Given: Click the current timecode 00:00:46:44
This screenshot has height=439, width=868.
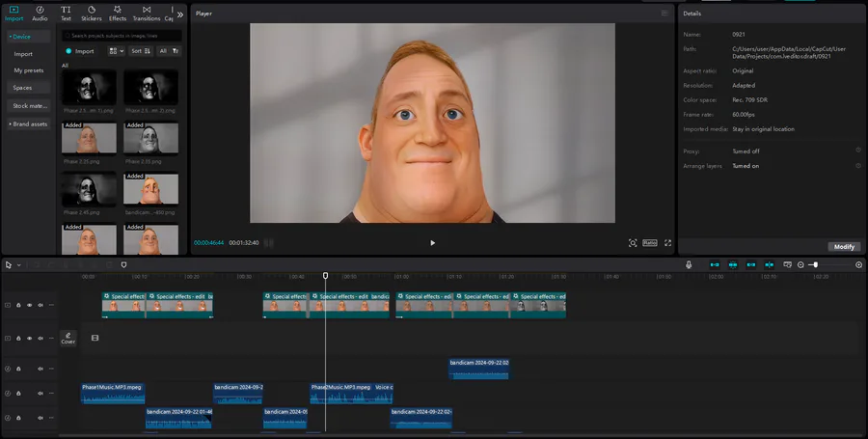Looking at the screenshot, I should click(208, 243).
